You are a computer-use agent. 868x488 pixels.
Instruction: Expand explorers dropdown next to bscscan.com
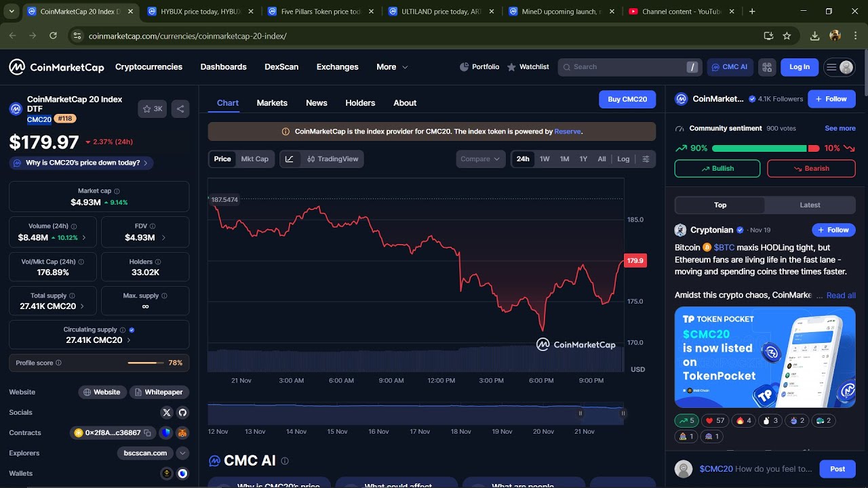(182, 453)
